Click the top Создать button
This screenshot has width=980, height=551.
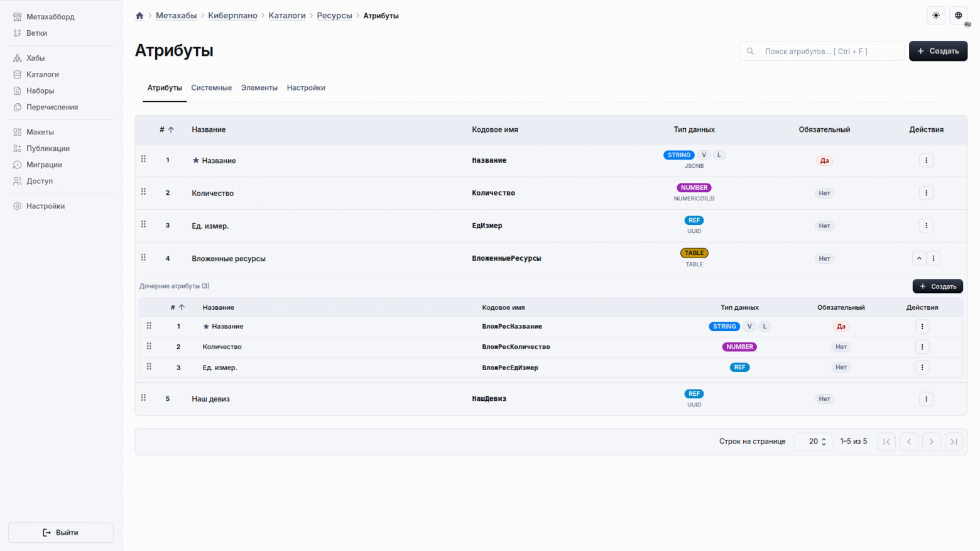(x=937, y=51)
